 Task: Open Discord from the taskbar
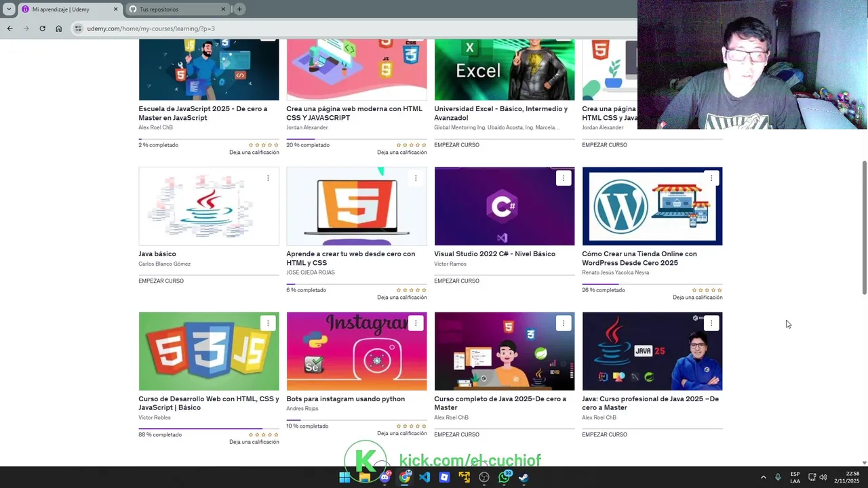click(384, 477)
